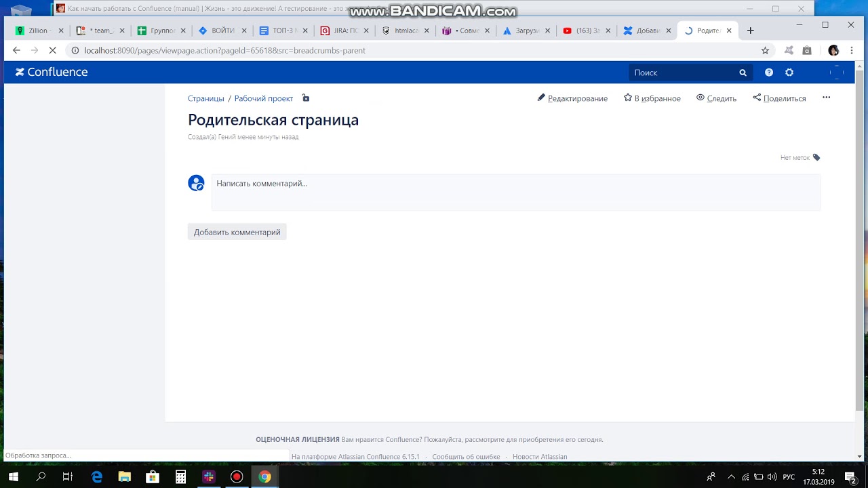Open the notification center

click(x=850, y=476)
